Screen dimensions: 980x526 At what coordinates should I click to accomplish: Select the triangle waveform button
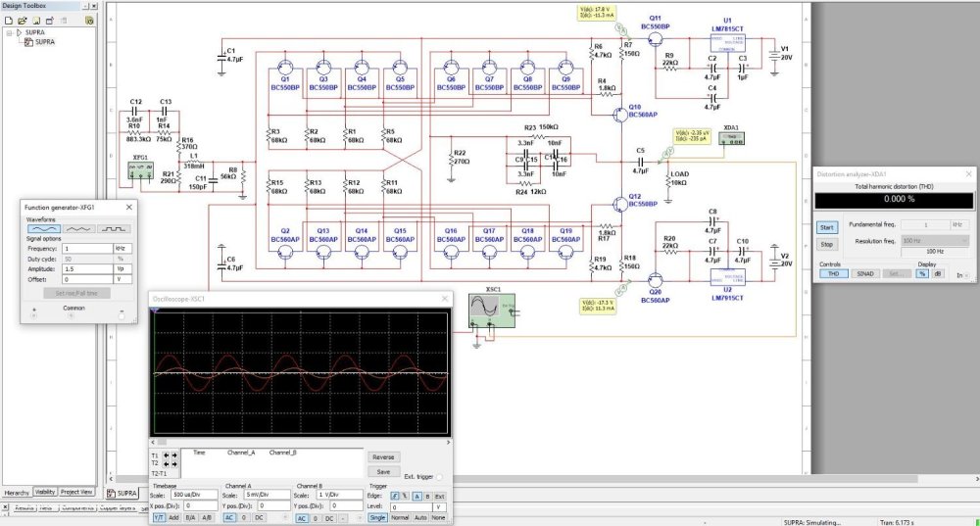tap(79, 228)
